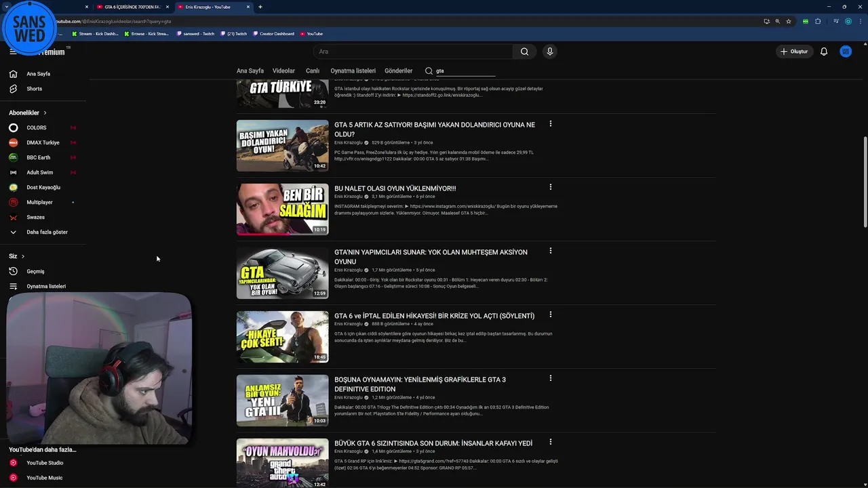Open options for BU NALET OLASI OYUN video
The height and width of the screenshot is (488, 868).
pyautogui.click(x=551, y=187)
